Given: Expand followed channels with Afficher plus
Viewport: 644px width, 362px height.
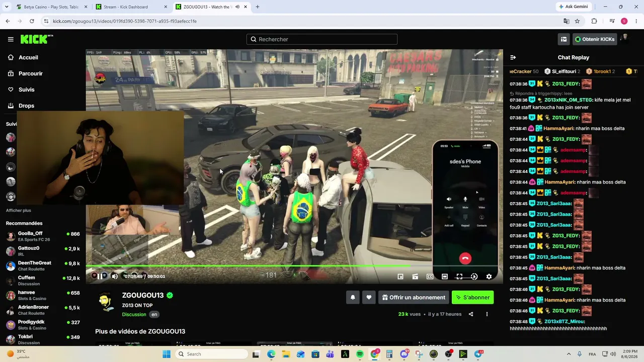Looking at the screenshot, I should click(x=19, y=211).
